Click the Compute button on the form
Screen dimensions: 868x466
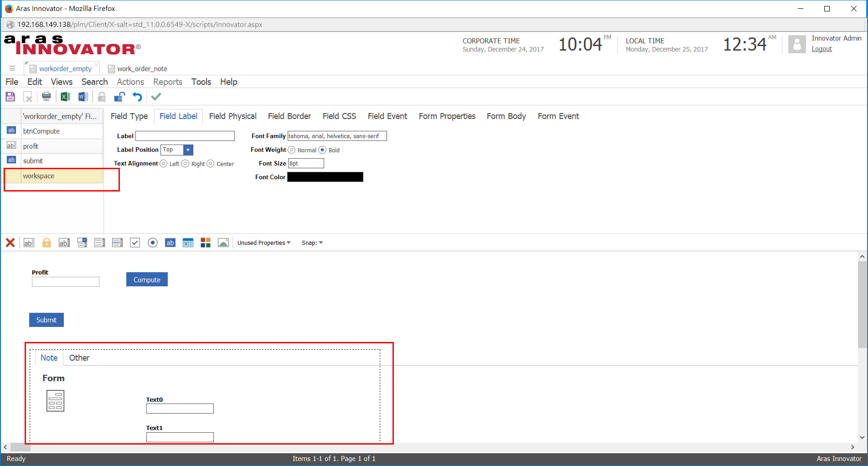pyautogui.click(x=147, y=280)
